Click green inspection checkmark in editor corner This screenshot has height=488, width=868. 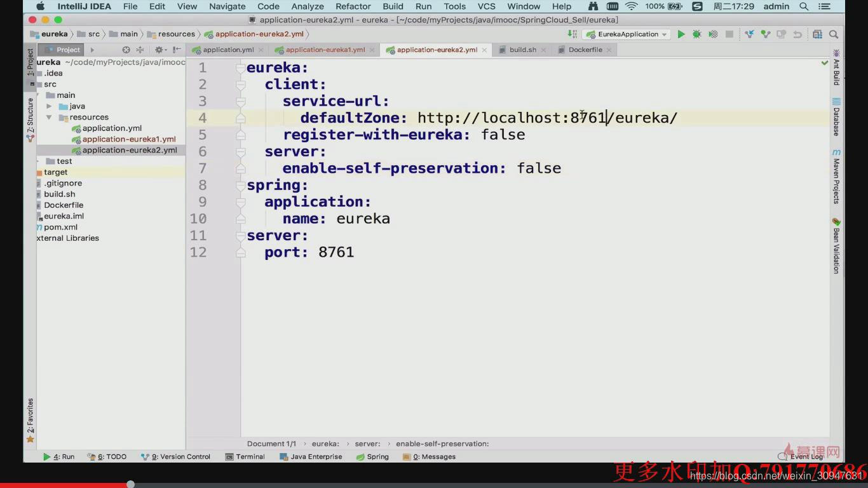[825, 63]
